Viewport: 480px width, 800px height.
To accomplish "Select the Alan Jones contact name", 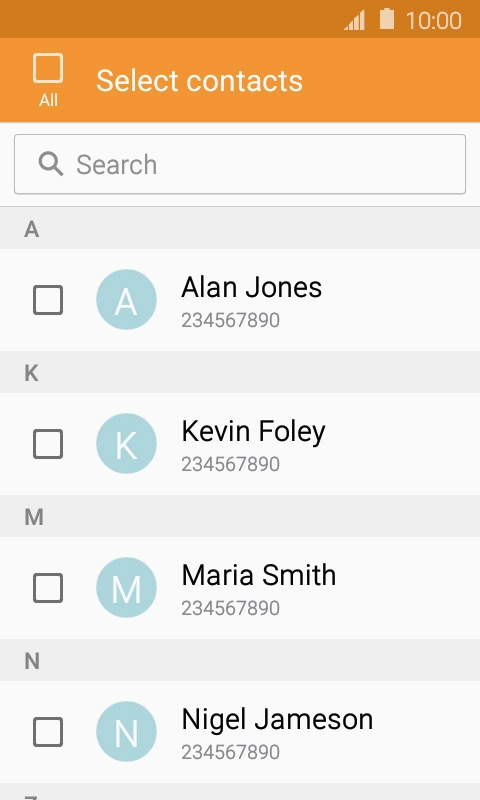I will 251,287.
